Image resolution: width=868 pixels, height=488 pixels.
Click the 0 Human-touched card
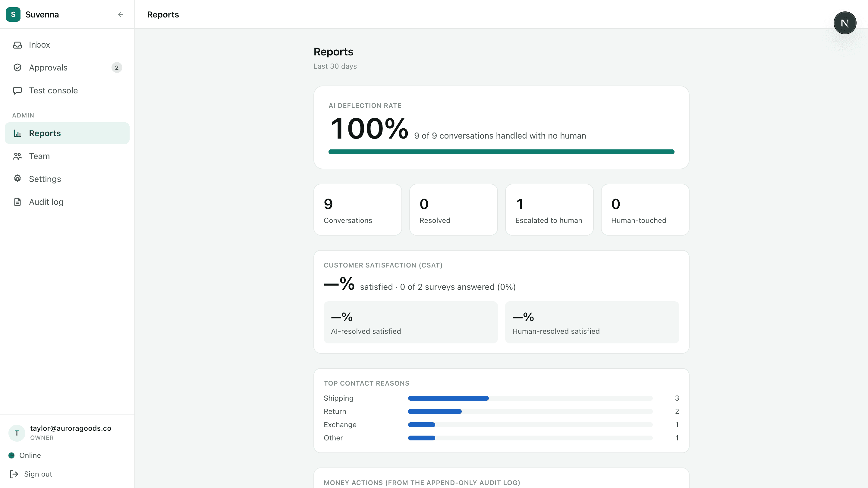[645, 210]
